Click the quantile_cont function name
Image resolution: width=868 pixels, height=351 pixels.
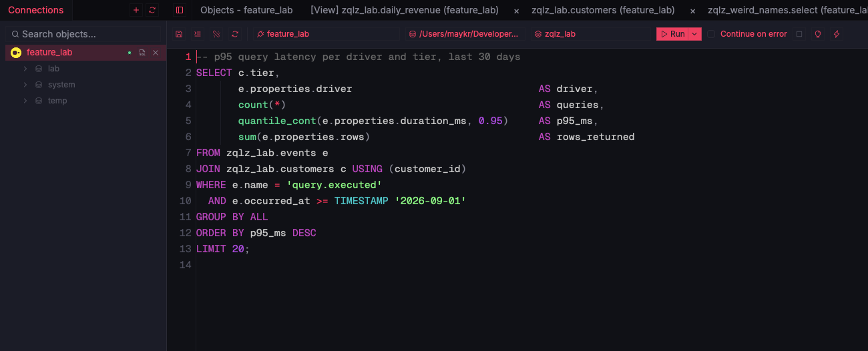click(277, 121)
